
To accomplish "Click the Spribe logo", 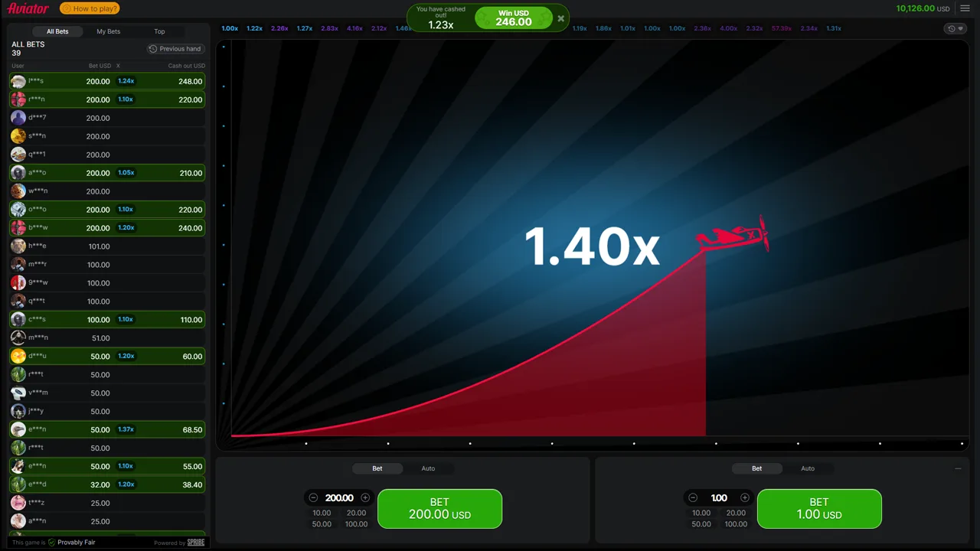I will [x=196, y=543].
